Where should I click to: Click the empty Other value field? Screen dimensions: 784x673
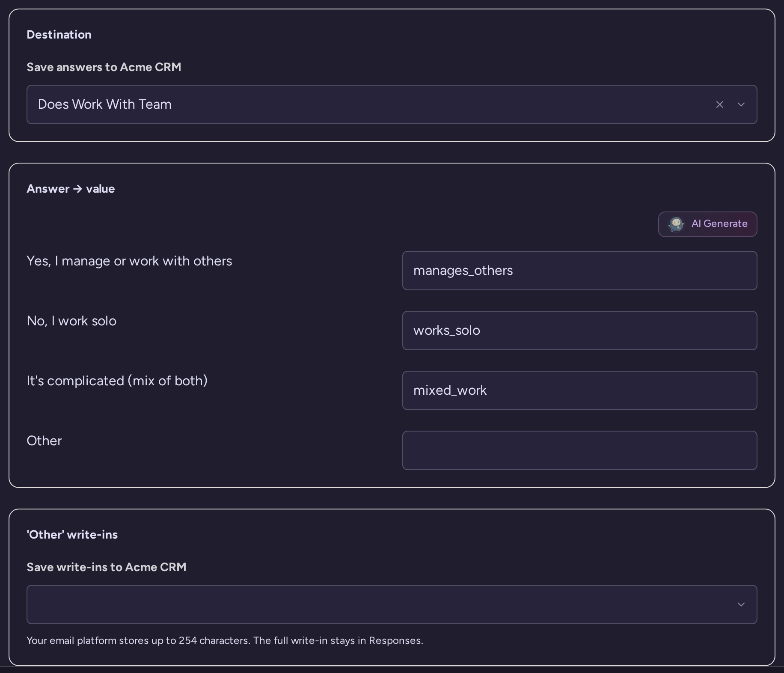pyautogui.click(x=579, y=450)
